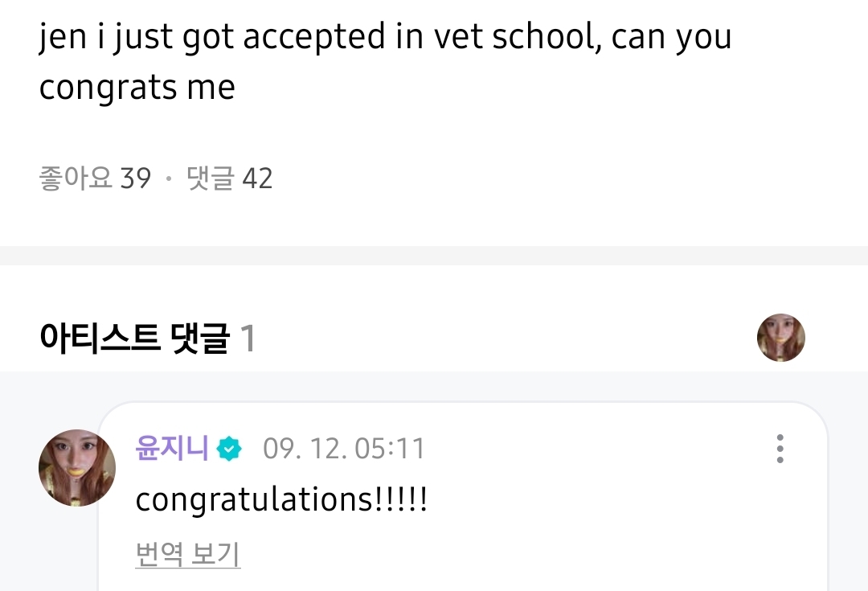This screenshot has width=868, height=591.
Task: Tap the comment date 09. 12.
Action: tap(304, 449)
